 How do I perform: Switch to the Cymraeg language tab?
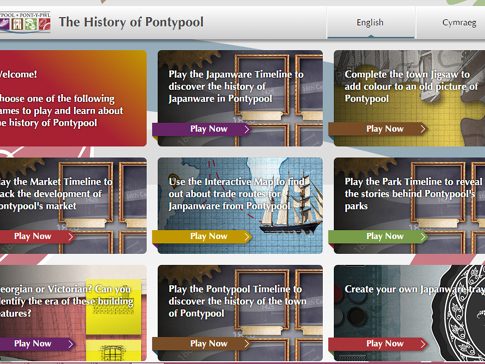[459, 23]
